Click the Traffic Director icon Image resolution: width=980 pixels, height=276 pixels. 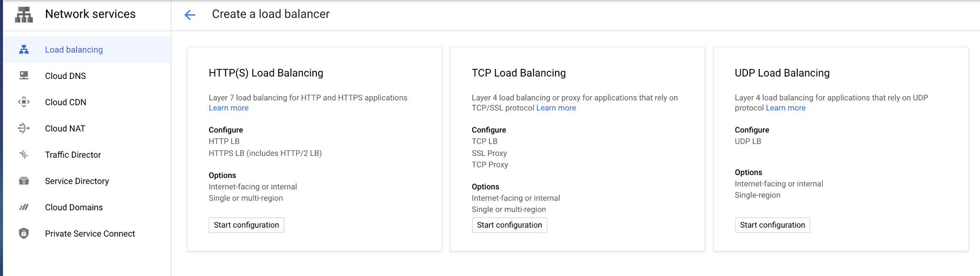coord(24,155)
